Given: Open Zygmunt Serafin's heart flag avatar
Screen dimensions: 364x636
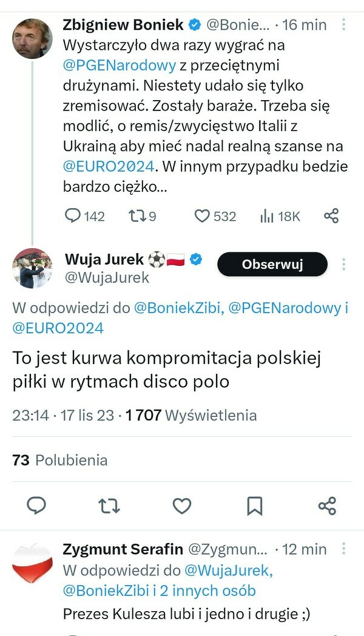Looking at the screenshot, I should [x=33, y=563].
